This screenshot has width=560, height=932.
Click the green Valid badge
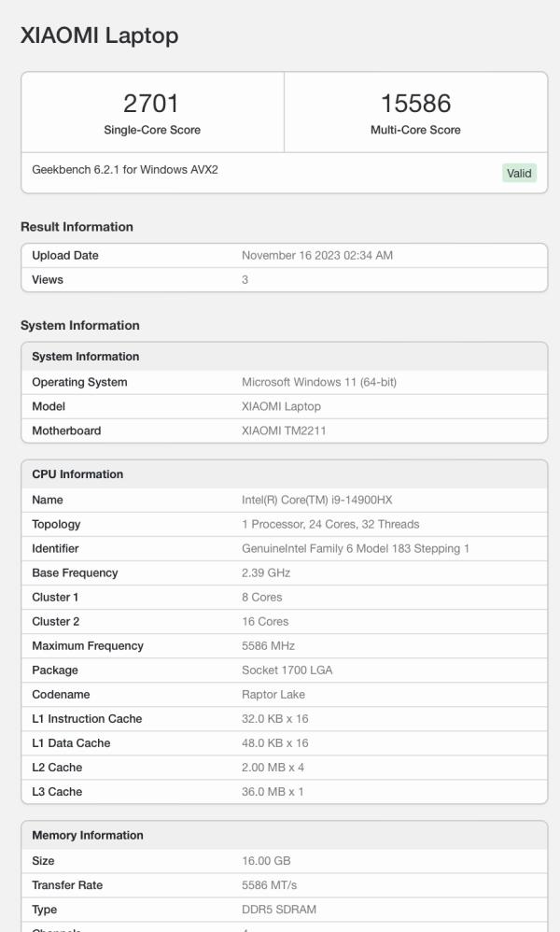click(519, 173)
